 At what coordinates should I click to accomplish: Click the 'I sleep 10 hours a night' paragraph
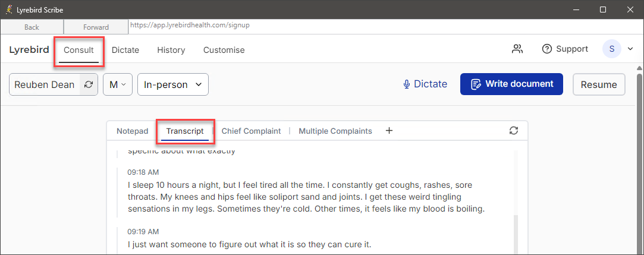(x=306, y=197)
